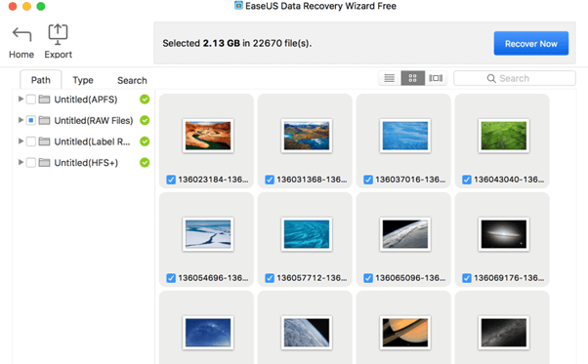Viewport: 588px width, 364px height.
Task: Click file name 136069176-136...
Action: (509, 278)
